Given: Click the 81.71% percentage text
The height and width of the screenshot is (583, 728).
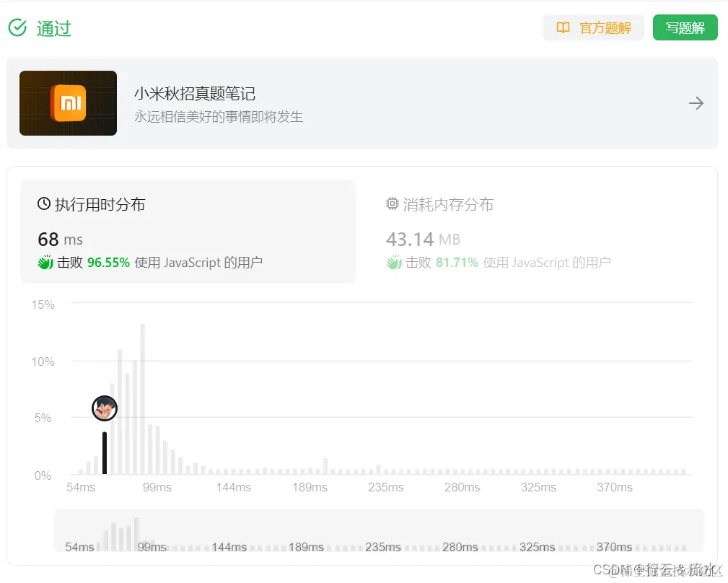Looking at the screenshot, I should tap(457, 263).
